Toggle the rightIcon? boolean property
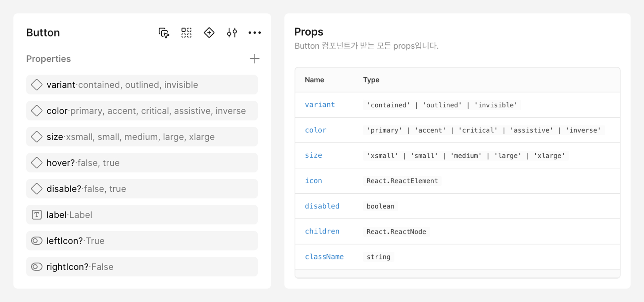Screen dimensions: 644x302 [x=142, y=267]
